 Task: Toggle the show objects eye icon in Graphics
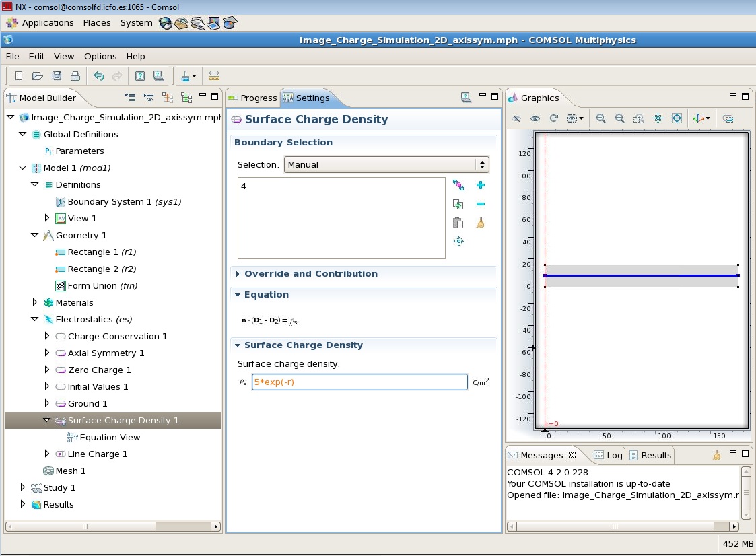tap(535, 118)
